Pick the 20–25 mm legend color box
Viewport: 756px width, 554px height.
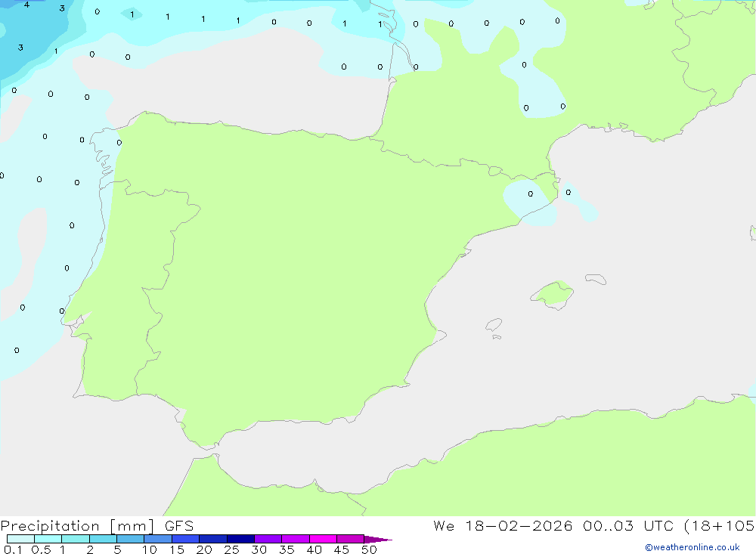(213, 539)
